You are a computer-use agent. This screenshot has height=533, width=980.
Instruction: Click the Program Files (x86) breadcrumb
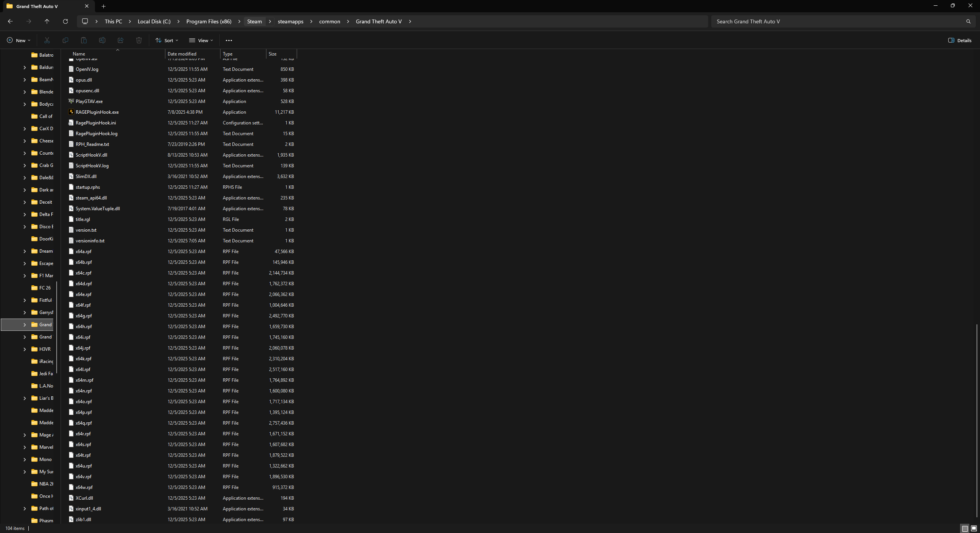(209, 21)
